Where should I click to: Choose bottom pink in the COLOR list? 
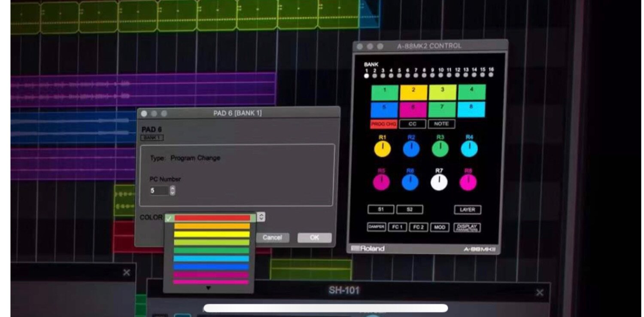pos(212,282)
